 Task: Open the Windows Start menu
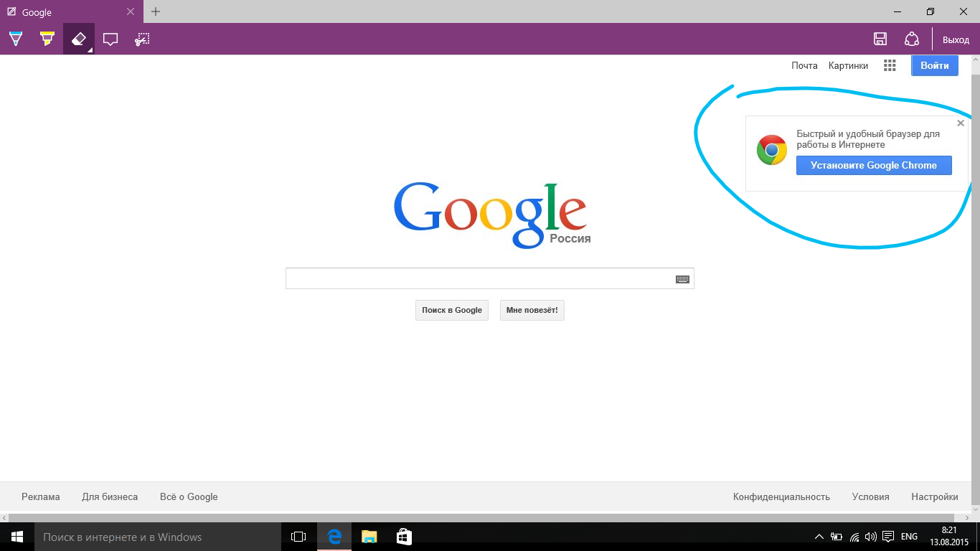17,537
